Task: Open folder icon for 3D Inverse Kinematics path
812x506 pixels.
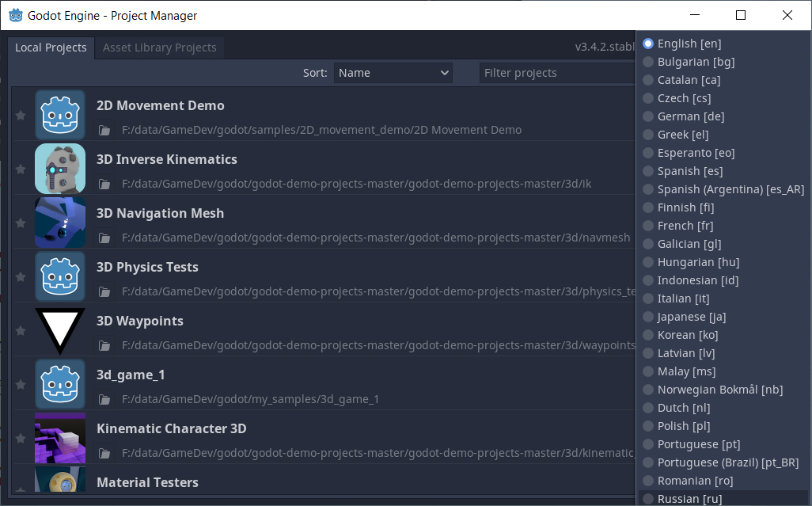Action: [104, 184]
